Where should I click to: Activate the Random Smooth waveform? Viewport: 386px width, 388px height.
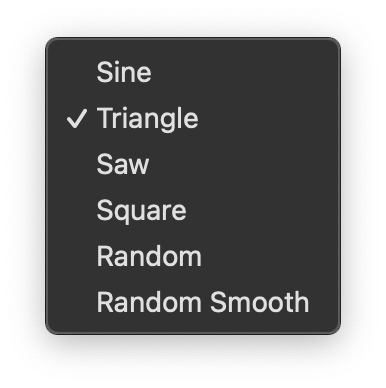click(x=193, y=302)
